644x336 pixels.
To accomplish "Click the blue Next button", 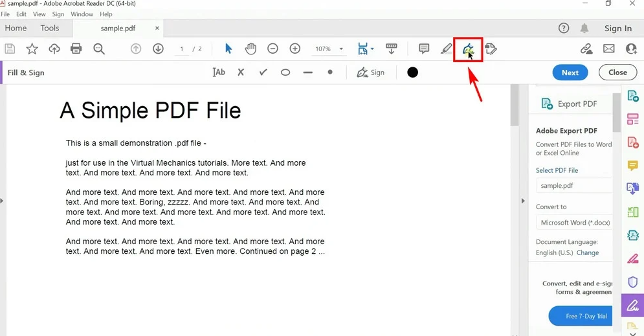I will [570, 73].
